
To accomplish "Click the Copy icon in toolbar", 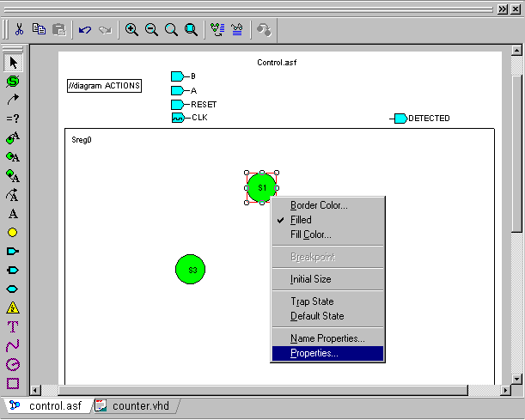I will point(39,29).
